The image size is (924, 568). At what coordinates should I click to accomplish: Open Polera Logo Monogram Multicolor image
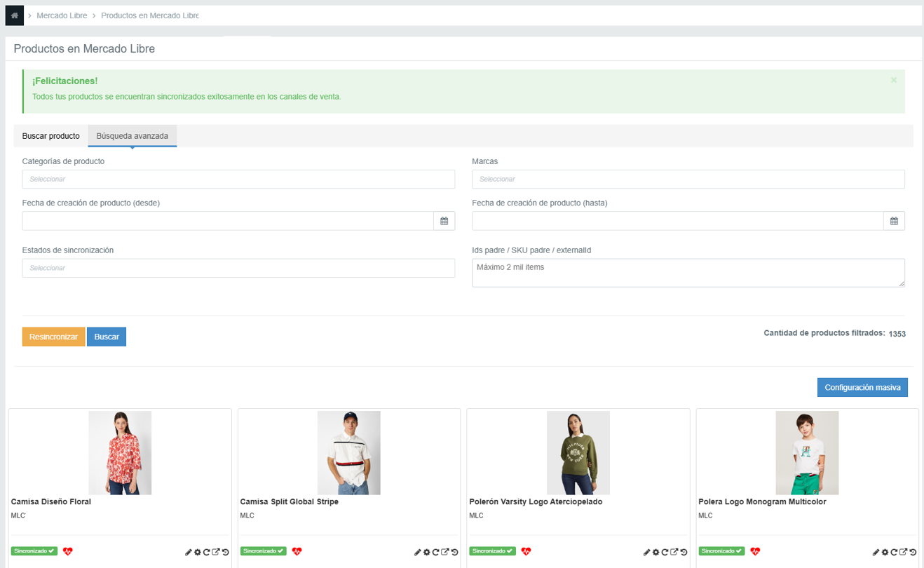(807, 453)
